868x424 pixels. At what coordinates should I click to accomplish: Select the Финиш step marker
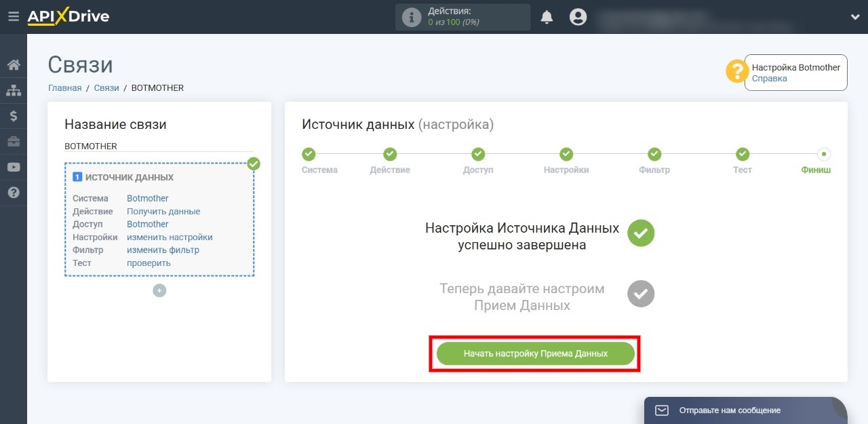[824, 154]
